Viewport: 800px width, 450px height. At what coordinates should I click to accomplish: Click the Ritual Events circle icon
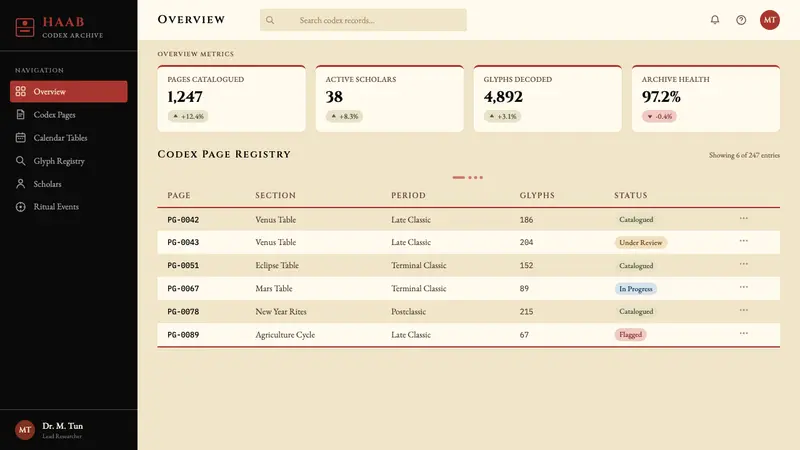click(20, 207)
